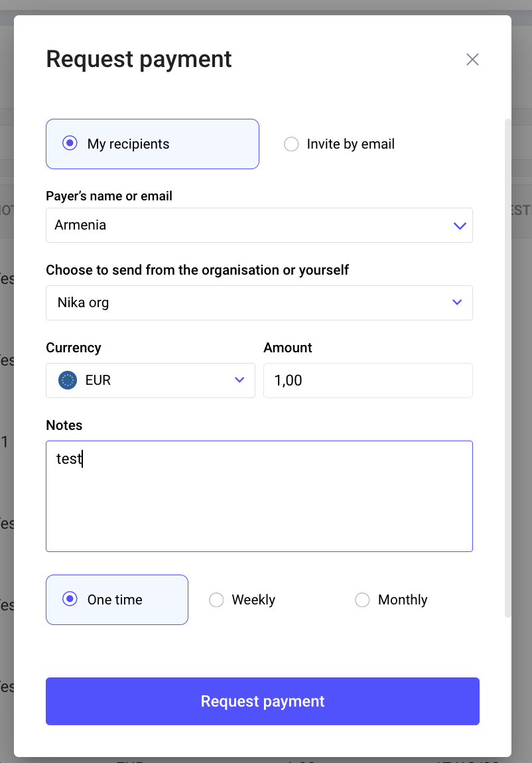532x763 pixels.
Task: Click inside the Notes text area
Action: click(259, 496)
